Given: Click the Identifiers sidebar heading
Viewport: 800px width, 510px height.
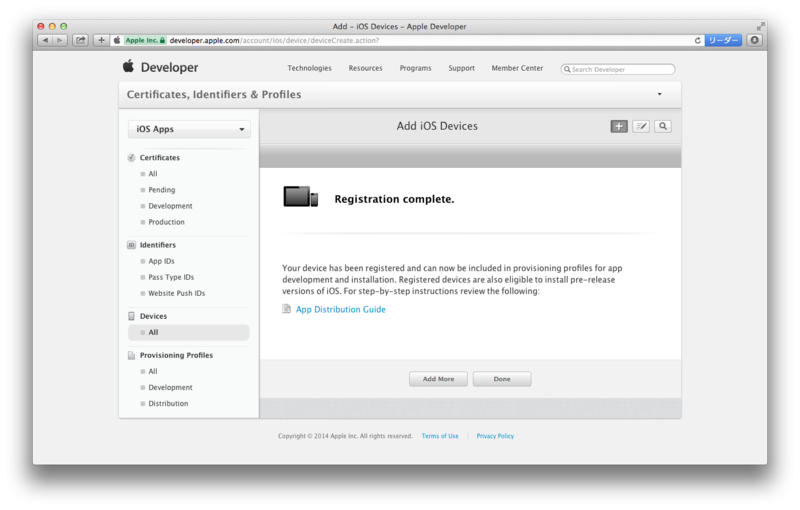Looking at the screenshot, I should pos(158,245).
